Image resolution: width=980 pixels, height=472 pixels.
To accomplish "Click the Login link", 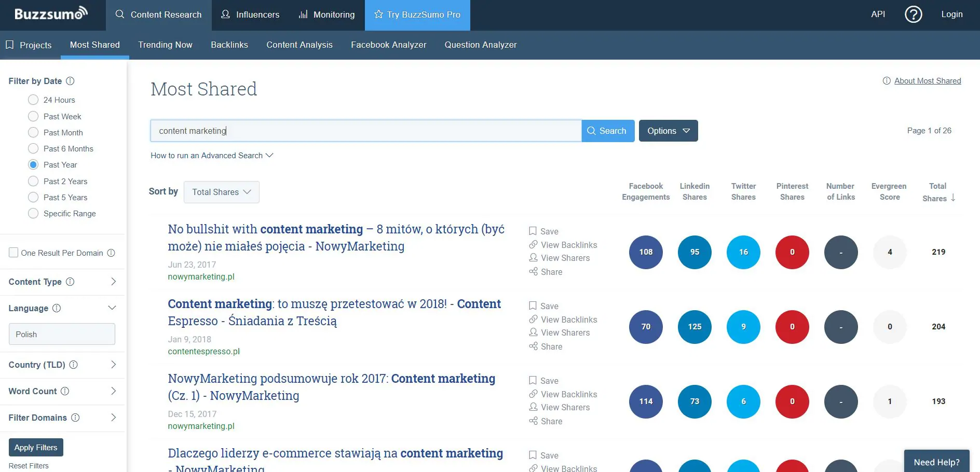I will pos(952,15).
